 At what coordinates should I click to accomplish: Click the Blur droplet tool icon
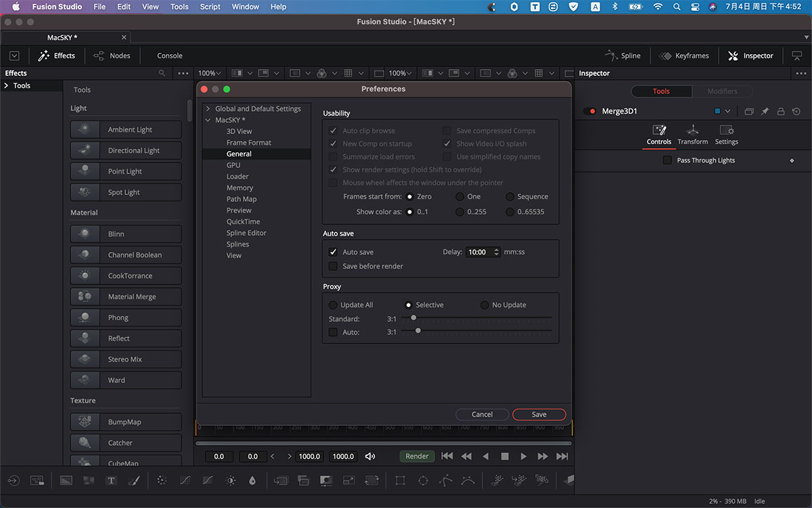tap(252, 480)
